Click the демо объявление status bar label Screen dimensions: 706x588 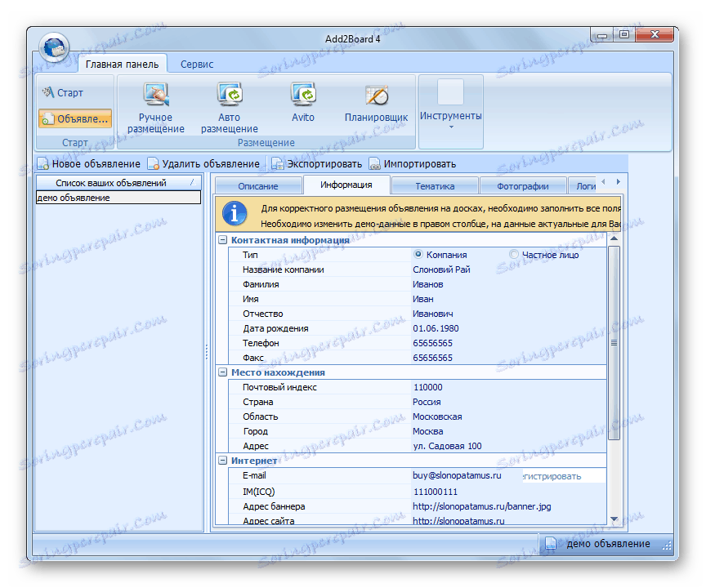pyautogui.click(x=608, y=543)
